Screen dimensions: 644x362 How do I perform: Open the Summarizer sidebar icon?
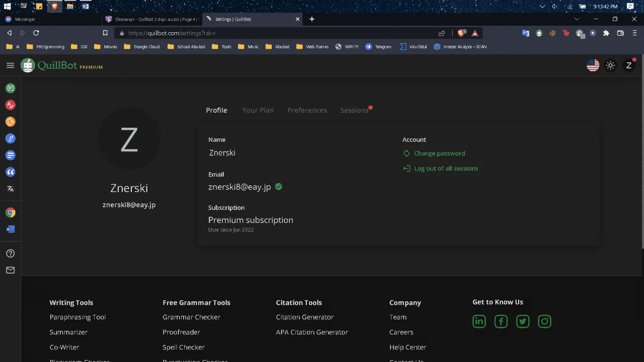click(10, 155)
